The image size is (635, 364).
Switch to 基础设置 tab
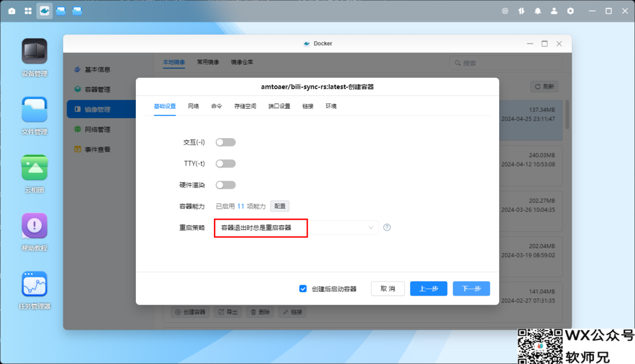(165, 106)
